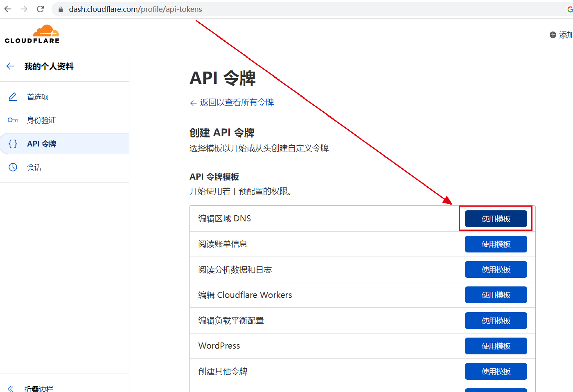The image size is (573, 392).
Task: Click the pencil icon for 首选项
Action: (x=13, y=97)
